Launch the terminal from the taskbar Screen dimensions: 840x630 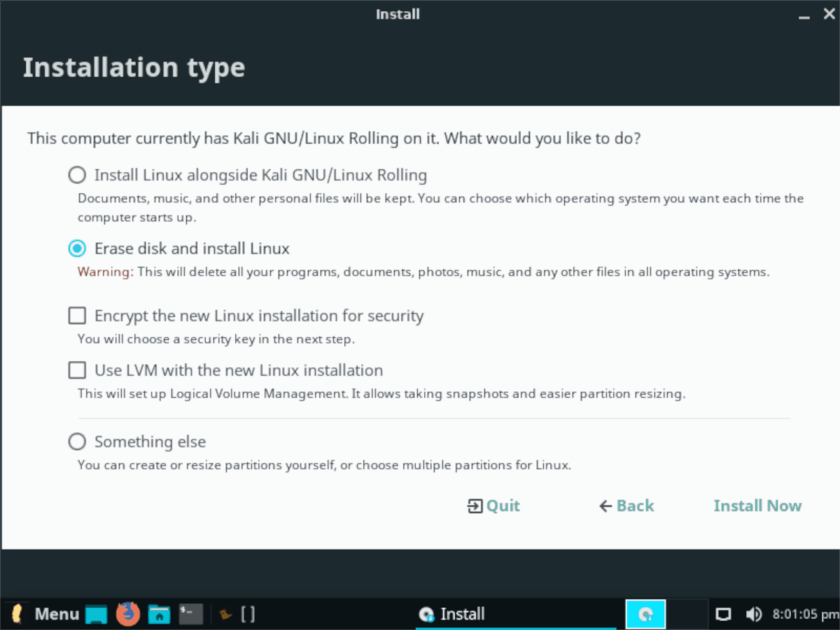[x=190, y=614]
